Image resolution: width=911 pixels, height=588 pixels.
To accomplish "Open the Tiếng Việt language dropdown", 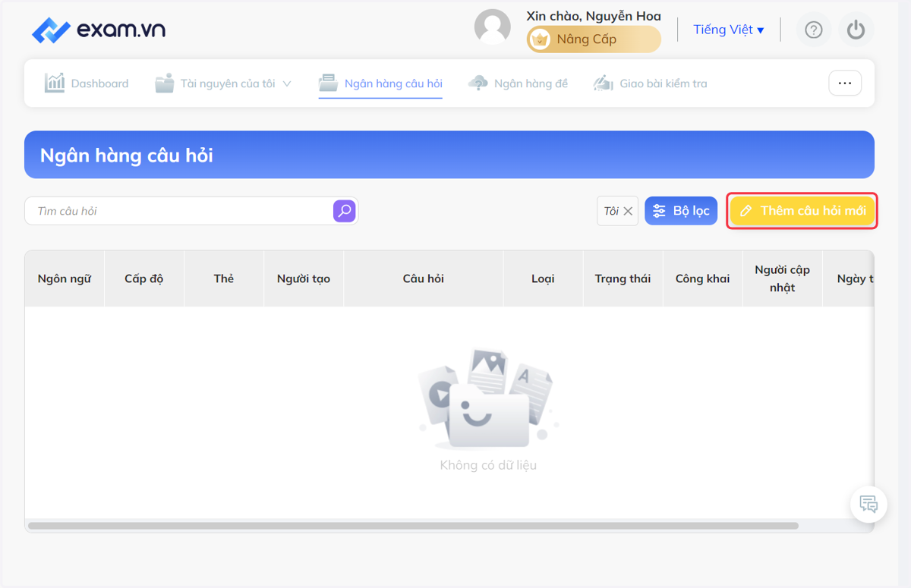I will pyautogui.click(x=729, y=30).
